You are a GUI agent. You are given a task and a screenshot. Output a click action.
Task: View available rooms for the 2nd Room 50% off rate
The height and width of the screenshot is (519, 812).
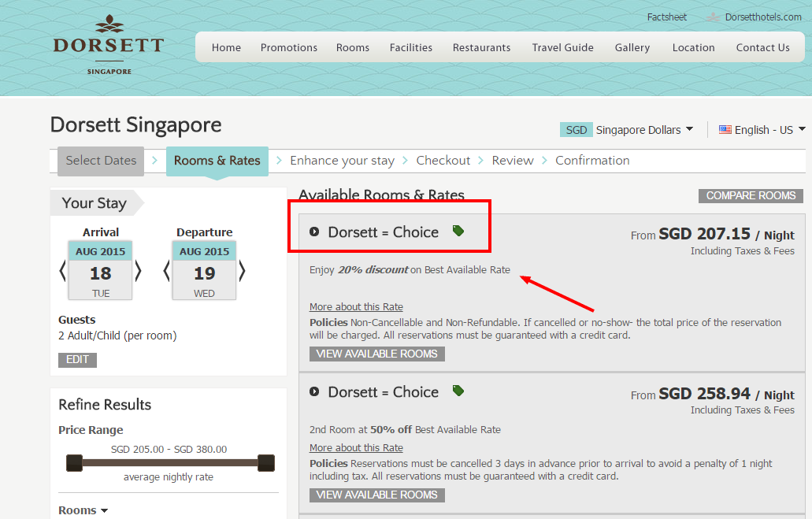tap(377, 495)
